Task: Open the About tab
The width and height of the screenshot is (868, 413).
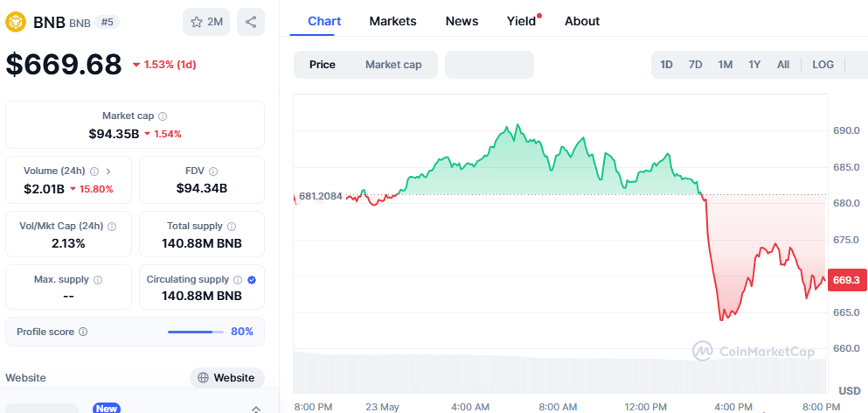Action: [582, 21]
